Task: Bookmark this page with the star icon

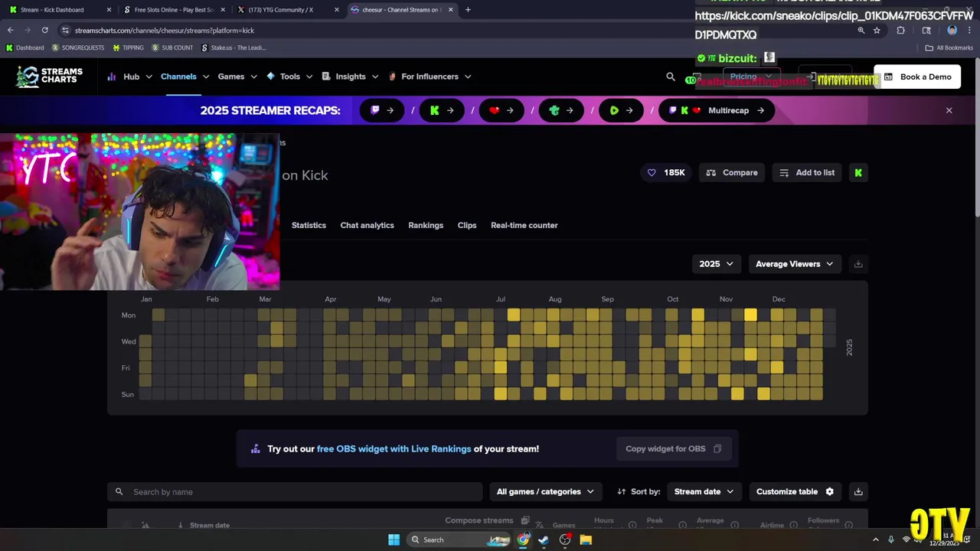Action: 877,31
